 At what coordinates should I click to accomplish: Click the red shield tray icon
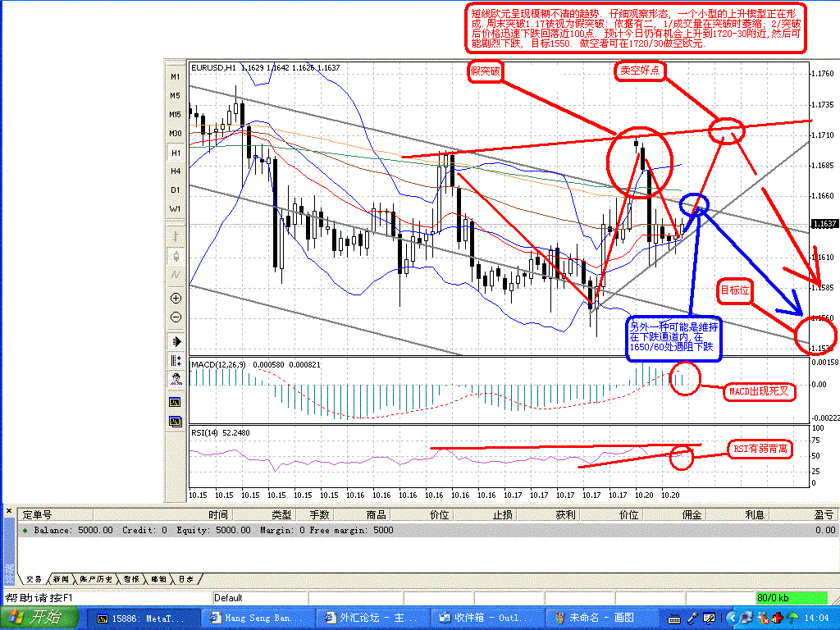pos(778,619)
